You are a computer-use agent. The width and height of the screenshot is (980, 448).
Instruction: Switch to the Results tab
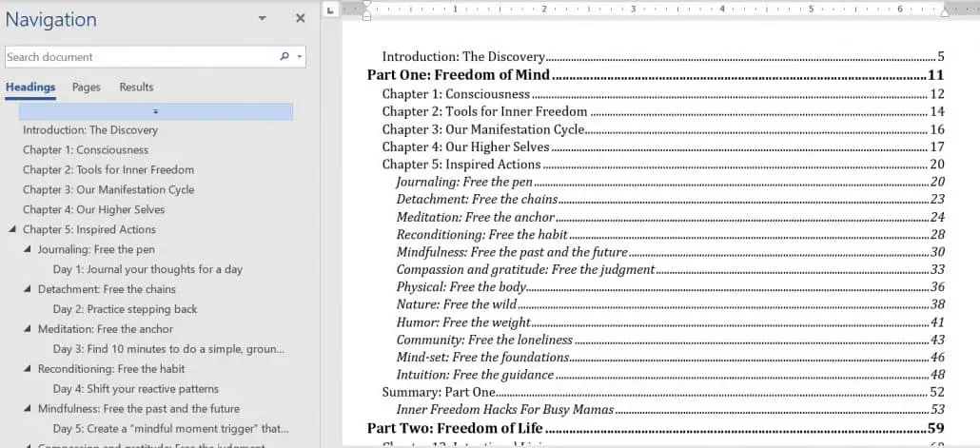(x=136, y=88)
